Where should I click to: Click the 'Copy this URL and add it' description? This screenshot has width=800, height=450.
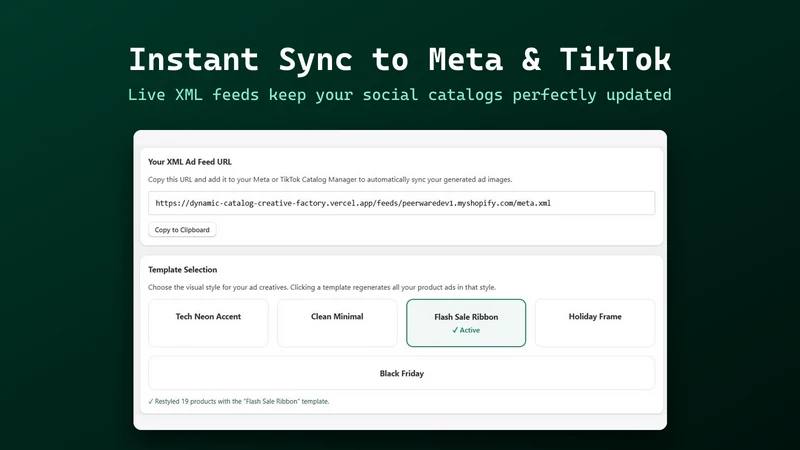330,180
